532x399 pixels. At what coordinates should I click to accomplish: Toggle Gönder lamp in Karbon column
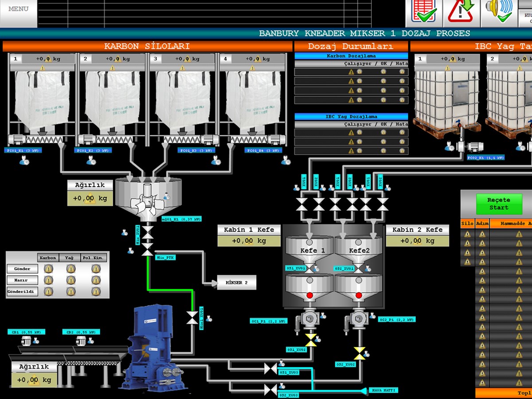pyautogui.click(x=48, y=269)
